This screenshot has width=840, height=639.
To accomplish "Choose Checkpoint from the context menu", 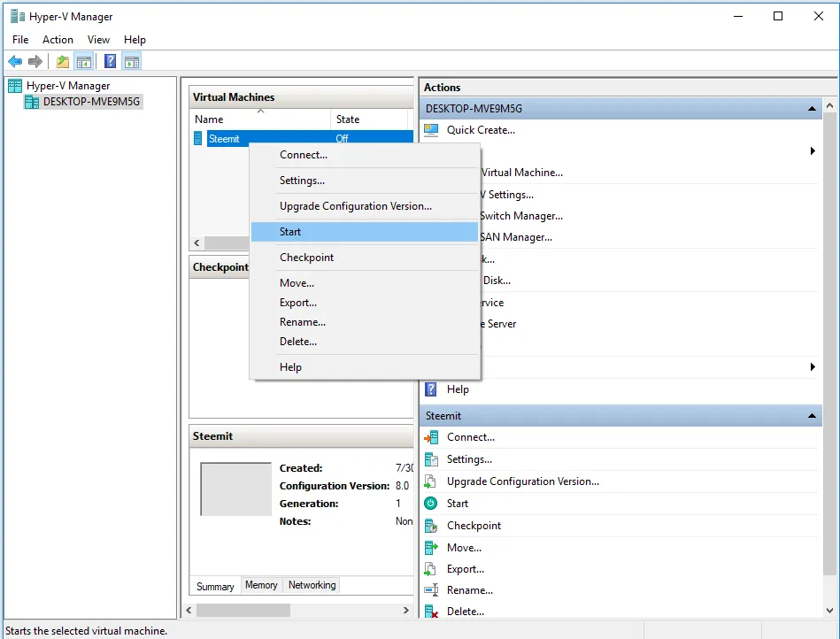I will [365, 258].
